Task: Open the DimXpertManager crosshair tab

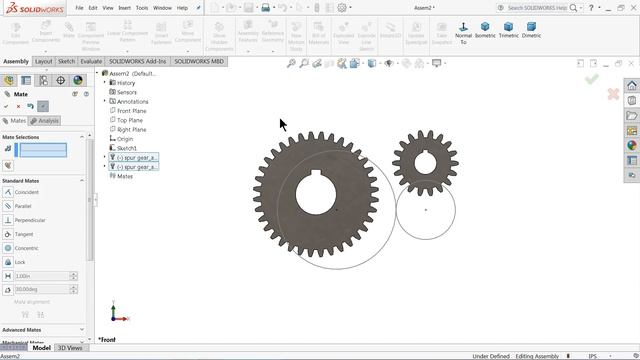Action: click(60, 80)
